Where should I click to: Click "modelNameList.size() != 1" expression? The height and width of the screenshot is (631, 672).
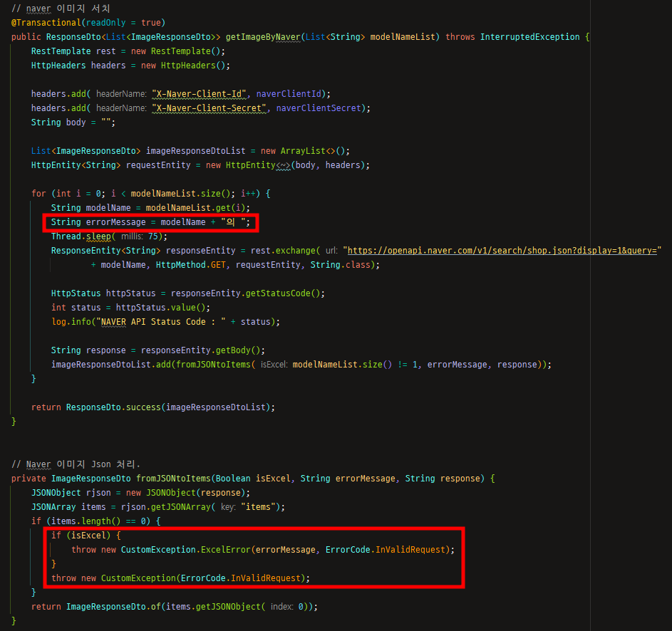coord(356,364)
